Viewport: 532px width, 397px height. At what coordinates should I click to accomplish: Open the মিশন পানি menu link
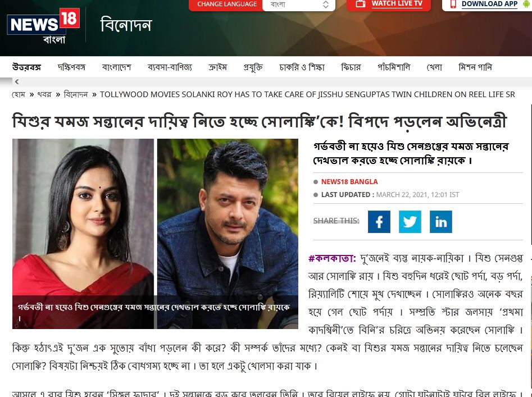click(475, 67)
